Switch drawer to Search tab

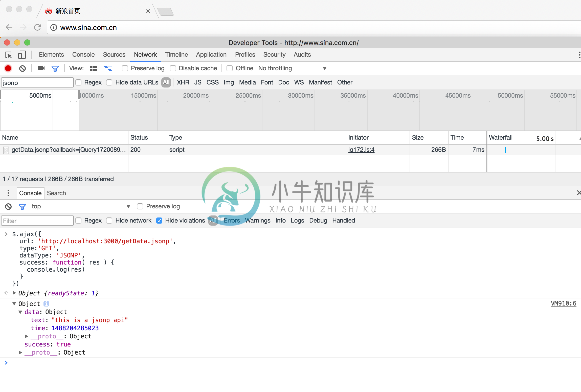tap(56, 193)
